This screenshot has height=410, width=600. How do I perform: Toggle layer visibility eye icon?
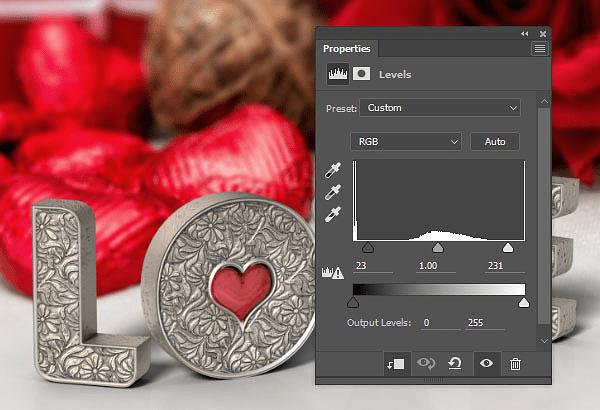pos(486,363)
